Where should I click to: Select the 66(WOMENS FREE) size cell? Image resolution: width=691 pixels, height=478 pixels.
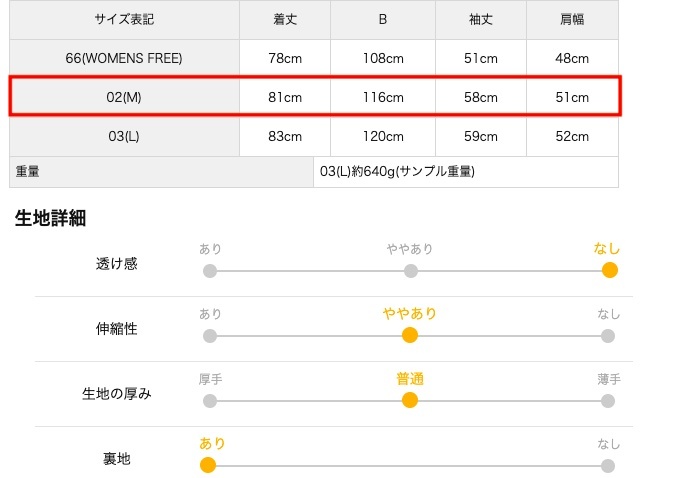point(125,58)
